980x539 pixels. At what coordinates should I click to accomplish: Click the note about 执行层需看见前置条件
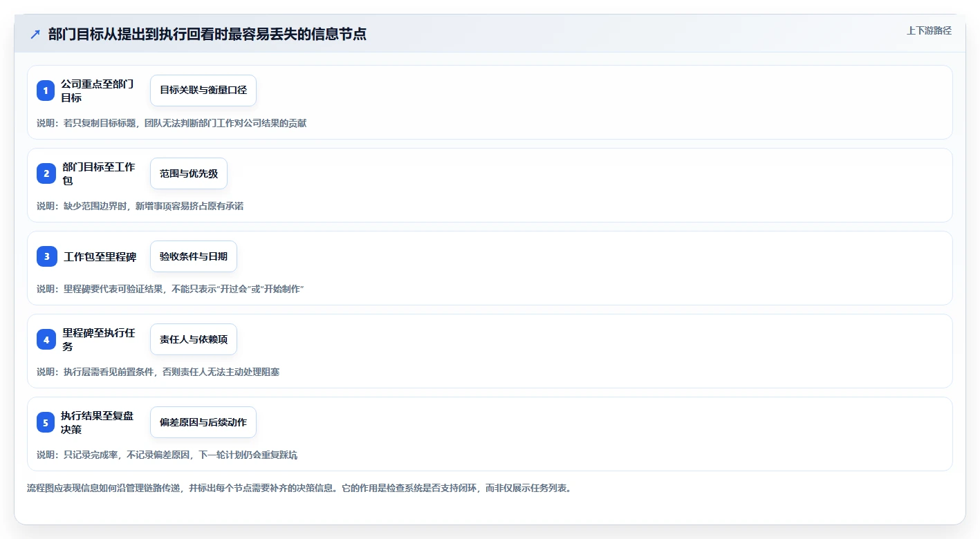(x=158, y=372)
